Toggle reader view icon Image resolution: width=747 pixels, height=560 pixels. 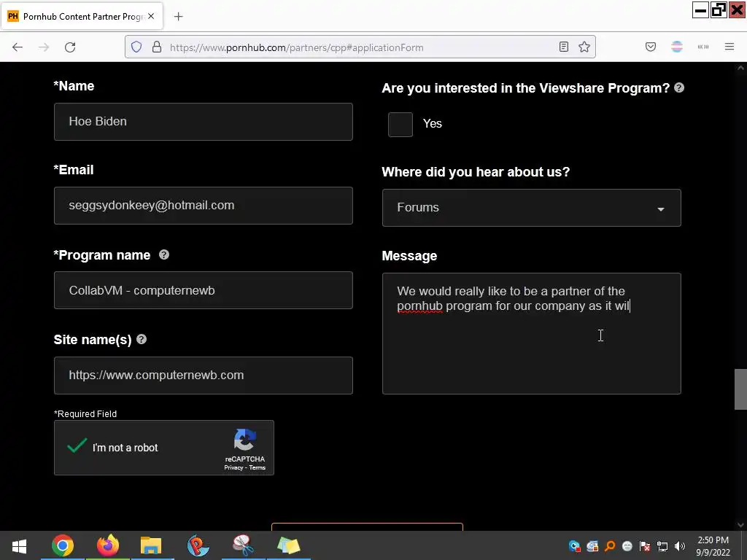564,47
